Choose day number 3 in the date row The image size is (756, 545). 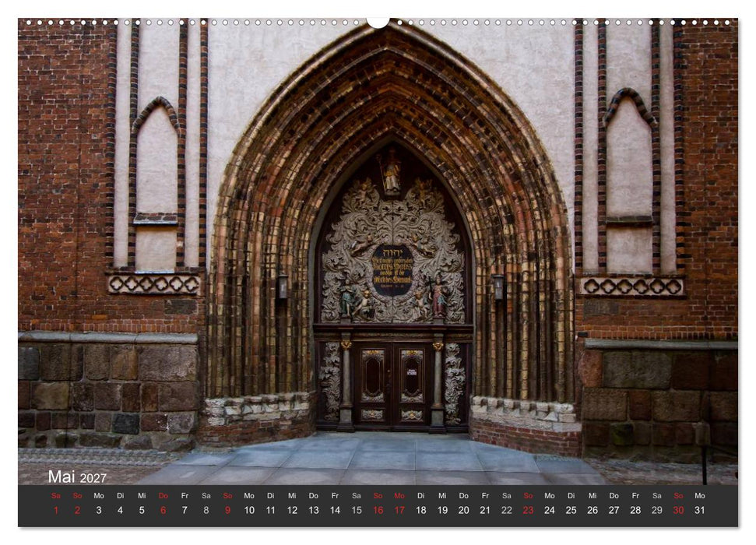[99, 510]
